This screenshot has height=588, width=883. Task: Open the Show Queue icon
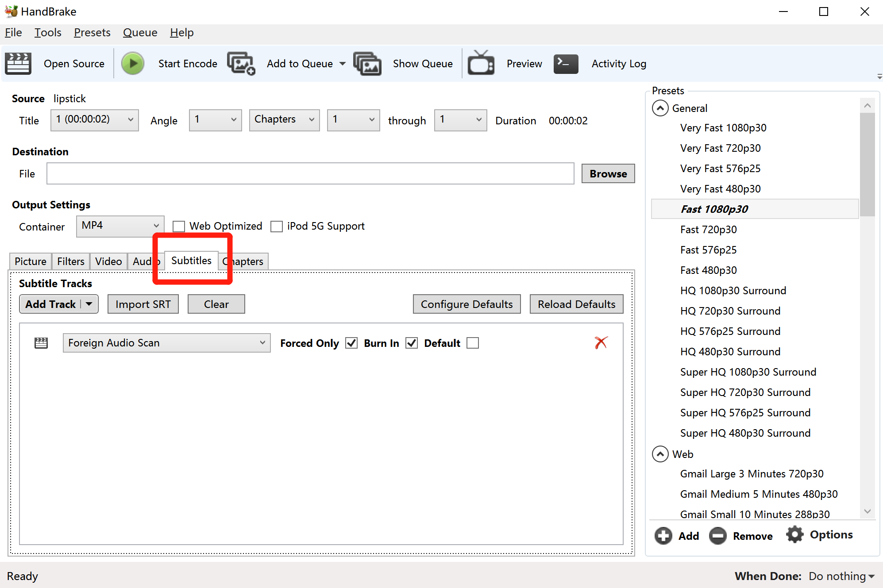coord(367,64)
